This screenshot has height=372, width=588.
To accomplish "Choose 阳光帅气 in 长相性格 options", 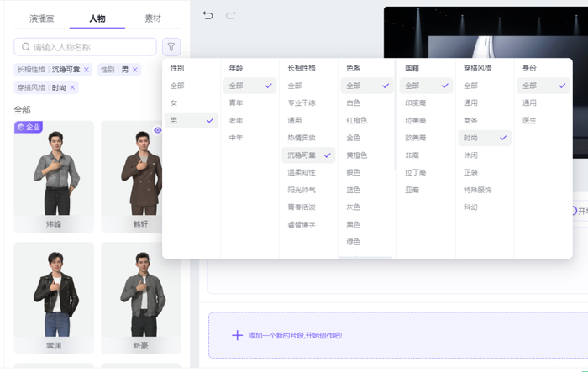I will 302,190.
